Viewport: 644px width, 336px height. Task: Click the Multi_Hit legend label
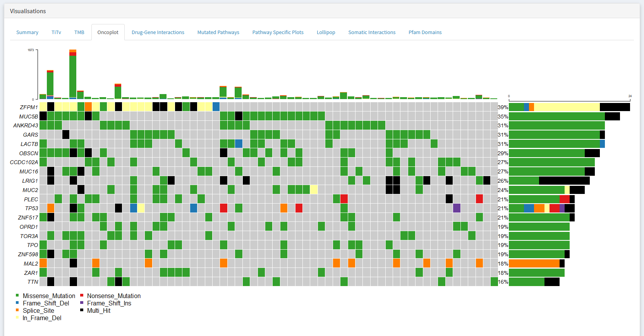point(99,310)
